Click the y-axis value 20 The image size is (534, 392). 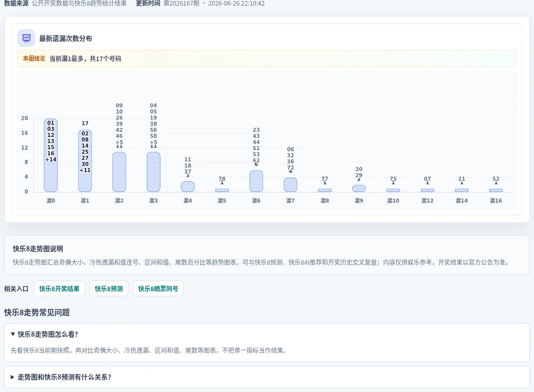[x=24, y=118]
